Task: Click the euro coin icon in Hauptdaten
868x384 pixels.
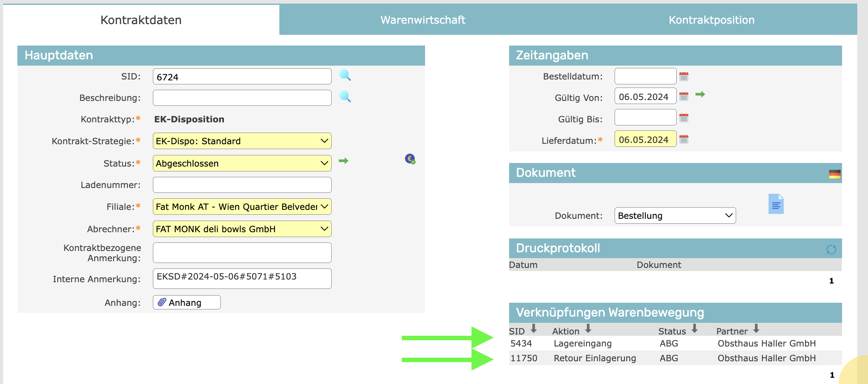Action: (x=410, y=159)
